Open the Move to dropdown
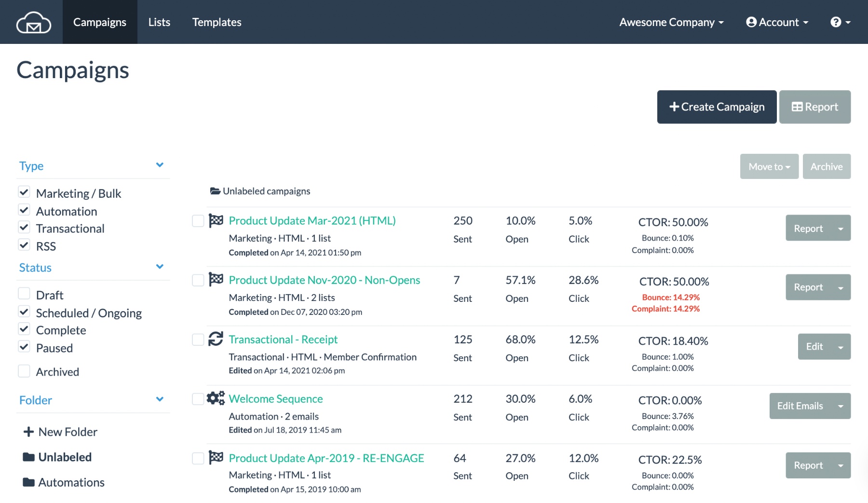This screenshot has width=868, height=503. click(769, 166)
